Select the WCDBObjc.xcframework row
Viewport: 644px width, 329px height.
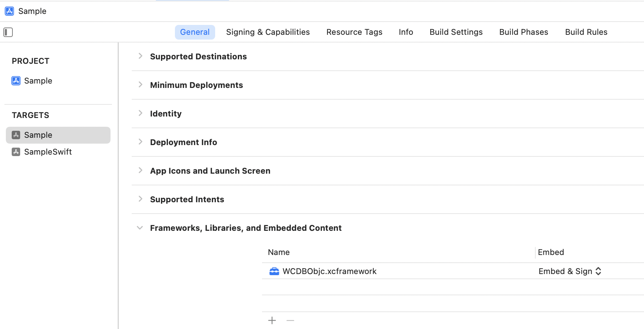pyautogui.click(x=453, y=271)
